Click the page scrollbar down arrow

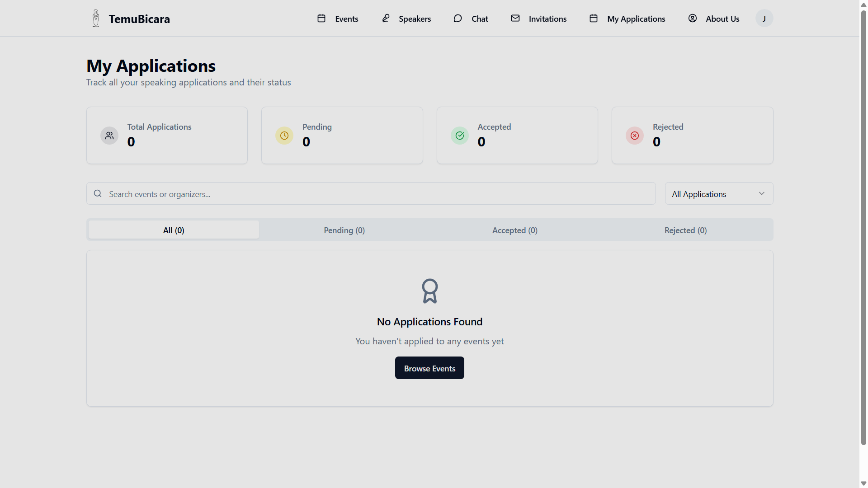click(863, 483)
